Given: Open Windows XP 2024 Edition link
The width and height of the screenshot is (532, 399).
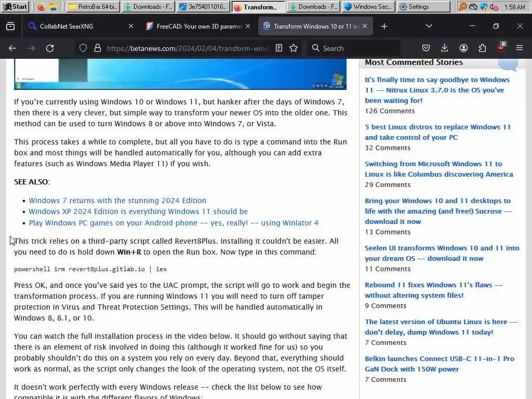Looking at the screenshot, I should (138, 211).
